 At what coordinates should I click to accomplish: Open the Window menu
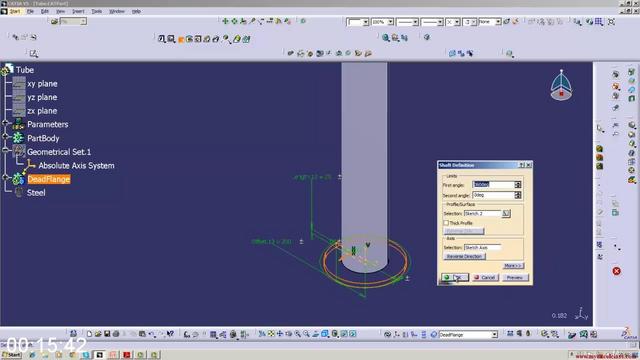pyautogui.click(x=117, y=11)
